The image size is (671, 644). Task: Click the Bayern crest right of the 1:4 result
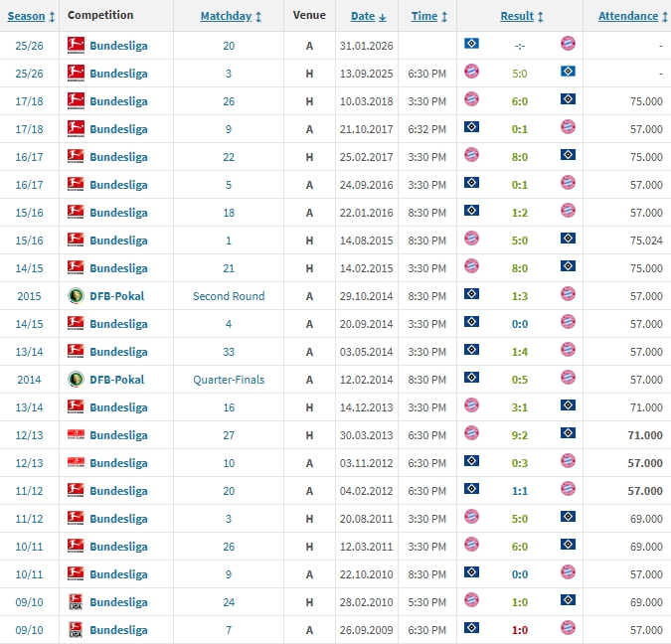[568, 351]
